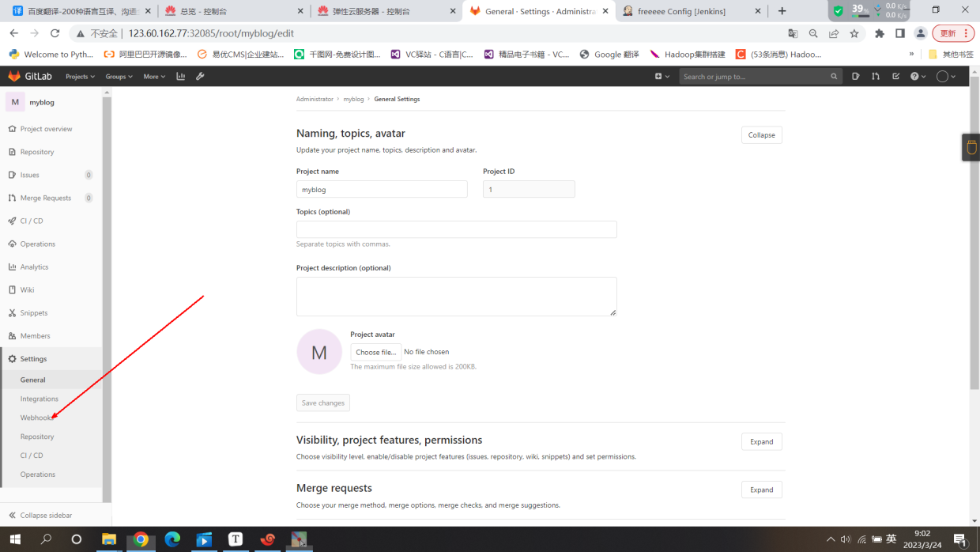
Task: Open merge requests icon in top navbar
Action: pos(876,77)
